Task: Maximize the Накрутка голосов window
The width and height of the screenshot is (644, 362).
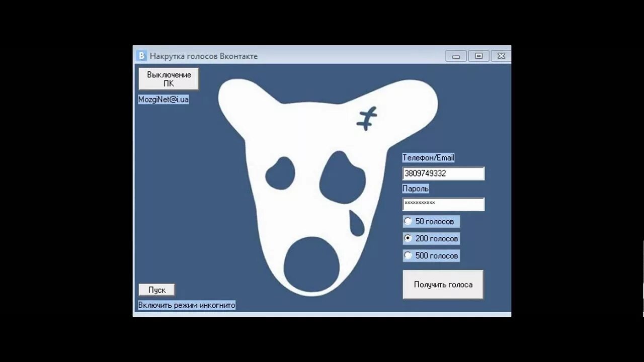Action: tap(478, 56)
